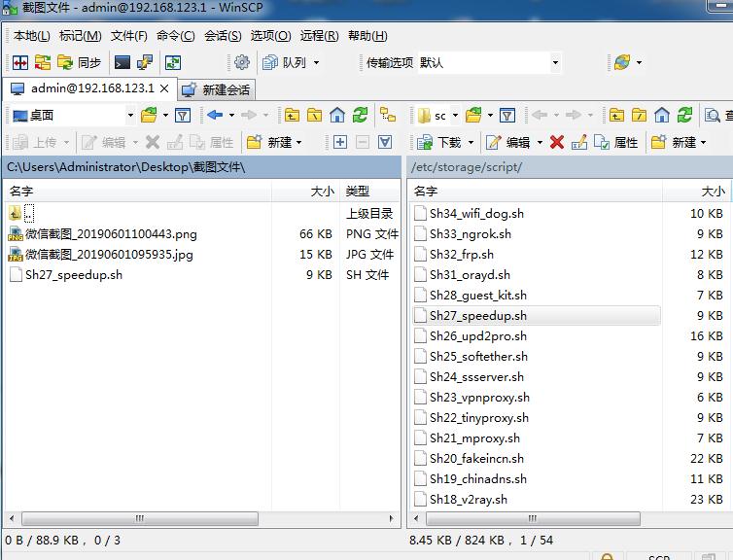Select Sh32_frp.sh in the remote panel
Screen dimensions: 733x560
(x=461, y=254)
